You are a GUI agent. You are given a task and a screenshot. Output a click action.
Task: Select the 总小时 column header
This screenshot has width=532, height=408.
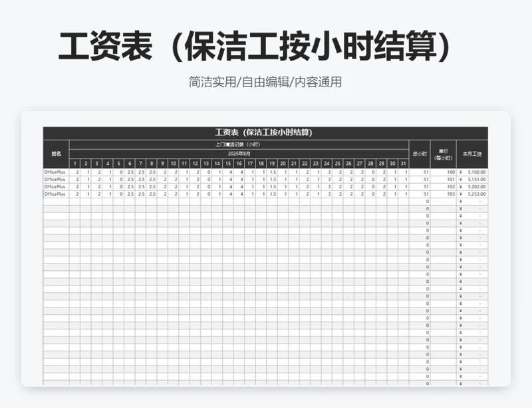420,154
